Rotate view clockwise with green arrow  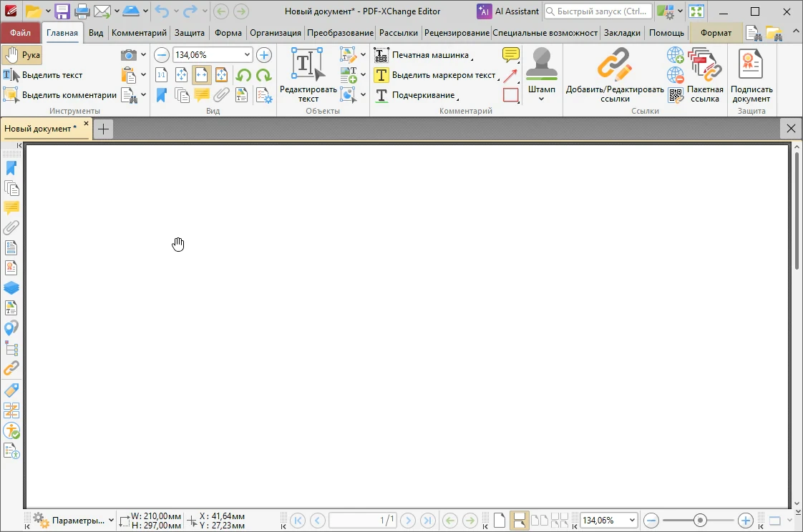[x=264, y=75]
